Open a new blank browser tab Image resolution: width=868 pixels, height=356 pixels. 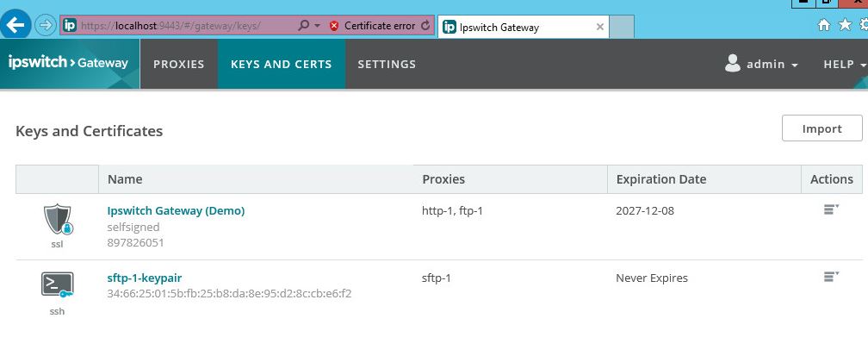[x=622, y=27]
